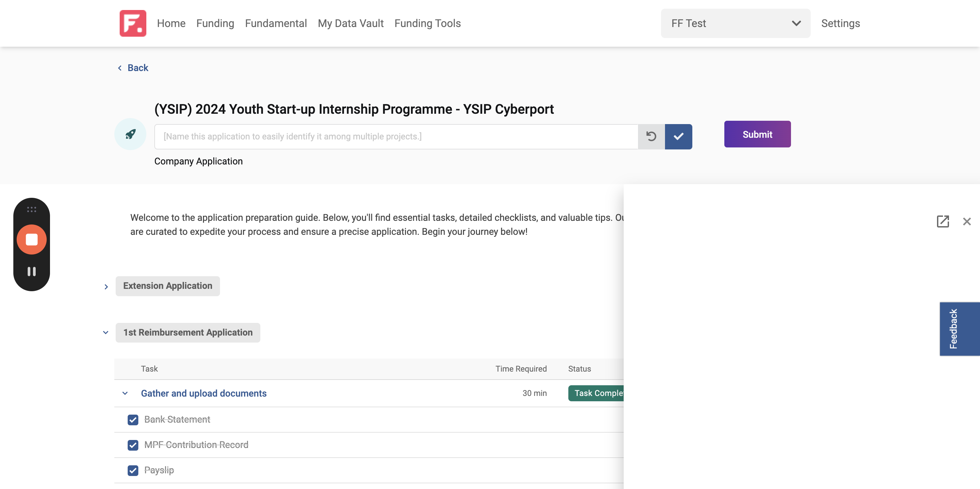
Task: Click the Company Application label
Action: [198, 161]
